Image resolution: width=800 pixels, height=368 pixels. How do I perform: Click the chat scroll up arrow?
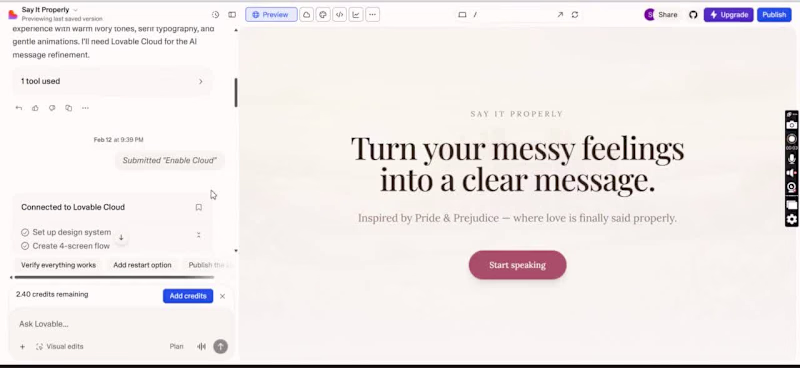[236, 30]
